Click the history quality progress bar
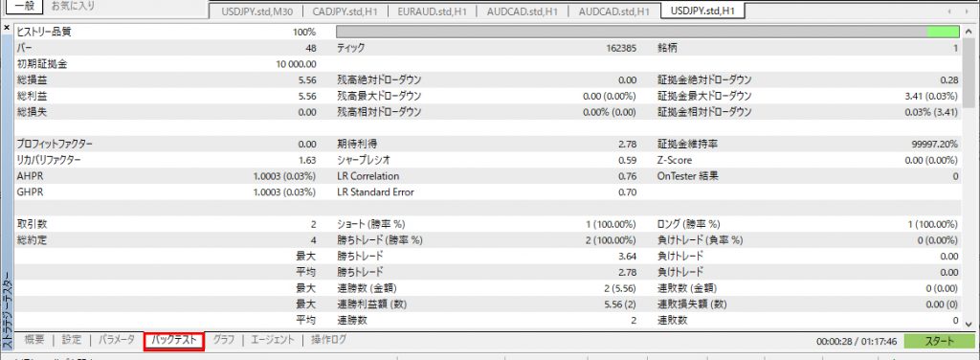This screenshot has width=980, height=360. (648, 32)
